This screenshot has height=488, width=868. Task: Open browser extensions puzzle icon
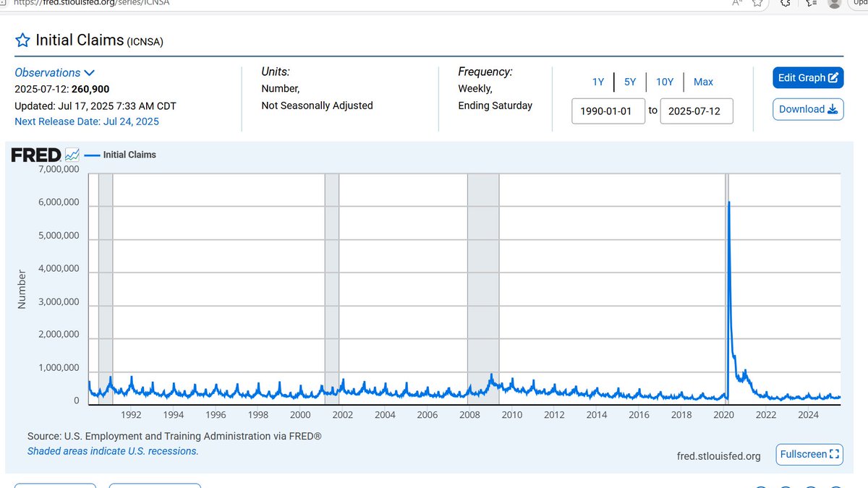pyautogui.click(x=786, y=3)
